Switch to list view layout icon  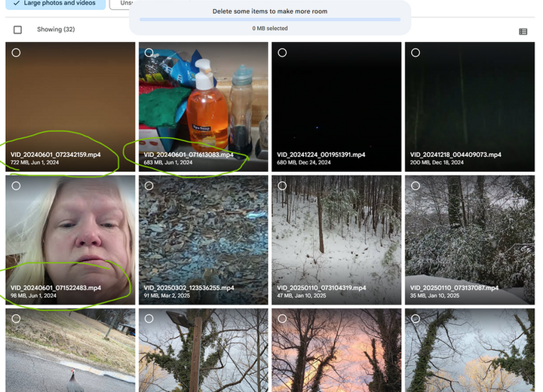point(523,32)
